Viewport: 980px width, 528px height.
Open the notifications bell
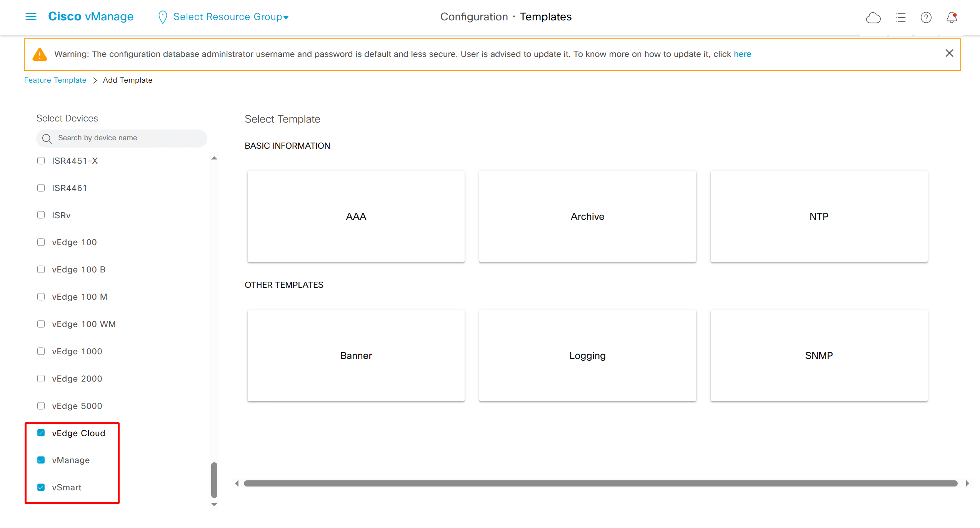tap(952, 18)
